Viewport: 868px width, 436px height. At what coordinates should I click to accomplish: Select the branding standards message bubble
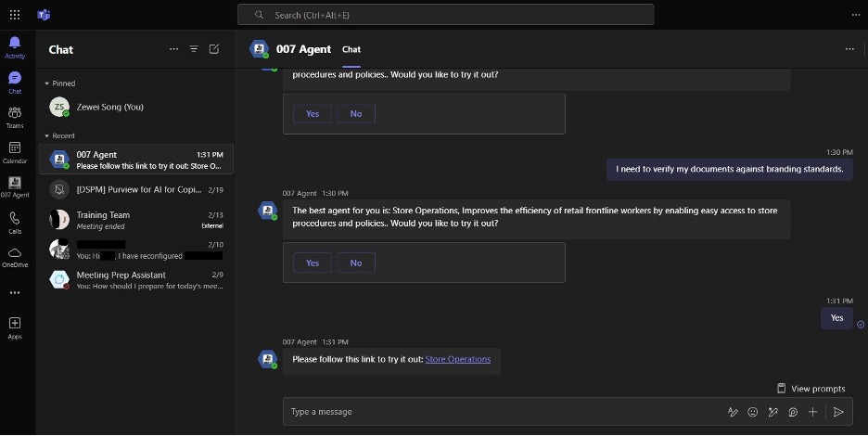click(730, 169)
